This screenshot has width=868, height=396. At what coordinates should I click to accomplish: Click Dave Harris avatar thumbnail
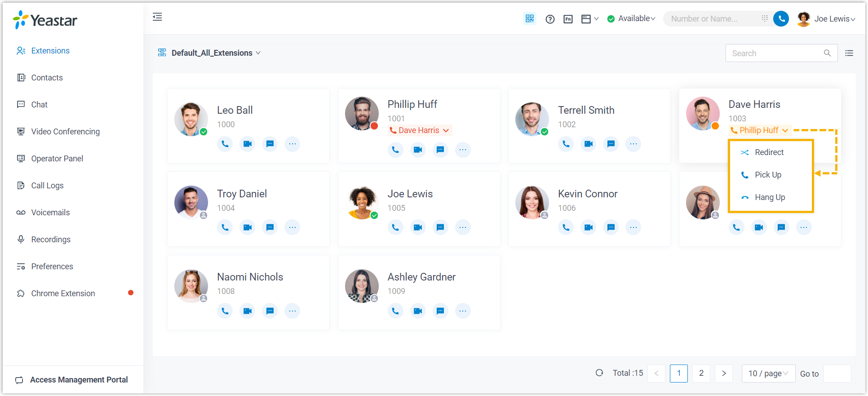[x=703, y=113]
